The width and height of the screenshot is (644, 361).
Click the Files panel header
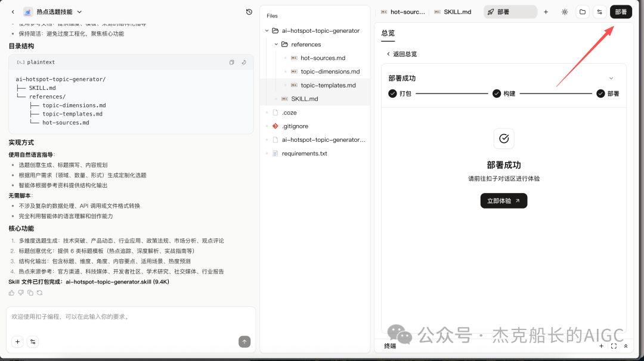(x=272, y=16)
